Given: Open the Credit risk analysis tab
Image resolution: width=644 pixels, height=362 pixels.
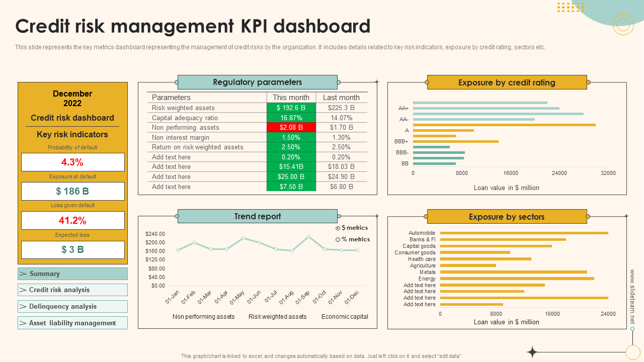Looking at the screenshot, I should [x=72, y=290].
